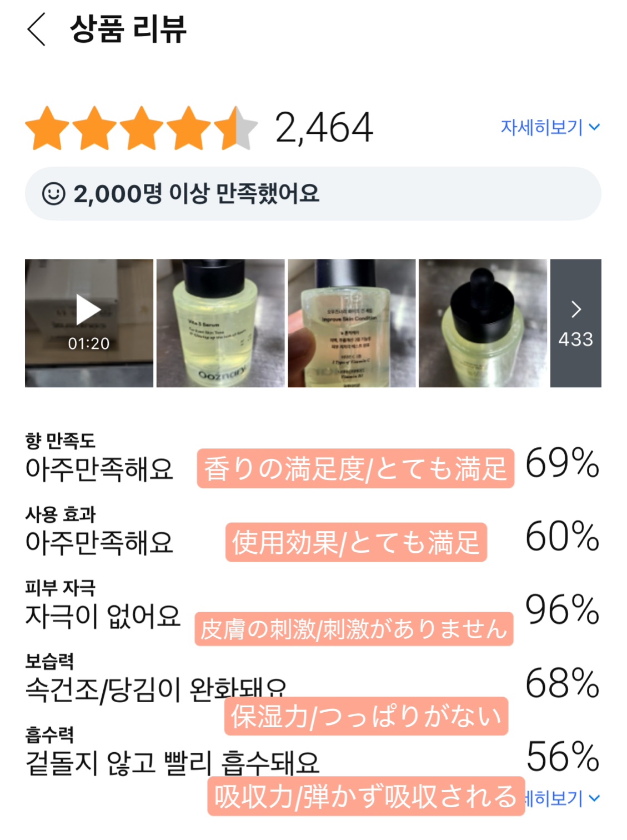The image size is (627, 840).
Task: Tap the back arrow icon
Action: click(x=37, y=29)
